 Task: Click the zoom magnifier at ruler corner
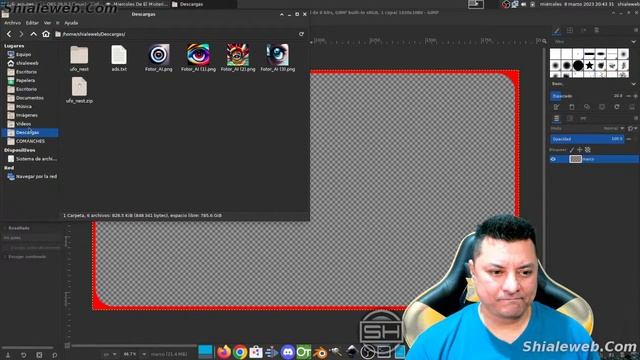pyautogui.click(x=544, y=41)
